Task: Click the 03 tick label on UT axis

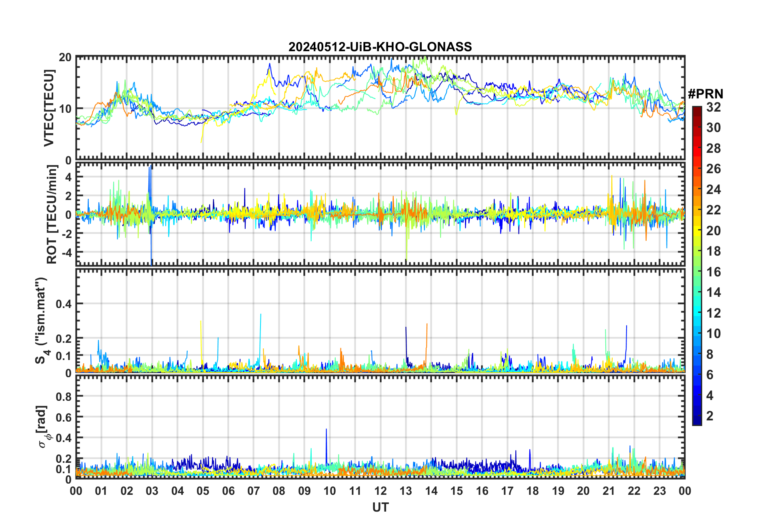Action: pyautogui.click(x=152, y=491)
